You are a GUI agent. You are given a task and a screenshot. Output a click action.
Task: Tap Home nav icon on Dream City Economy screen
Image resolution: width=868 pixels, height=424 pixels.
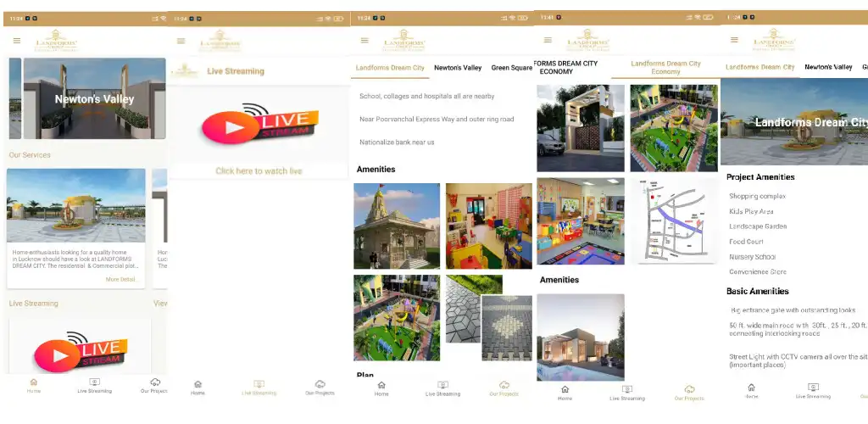pos(565,389)
